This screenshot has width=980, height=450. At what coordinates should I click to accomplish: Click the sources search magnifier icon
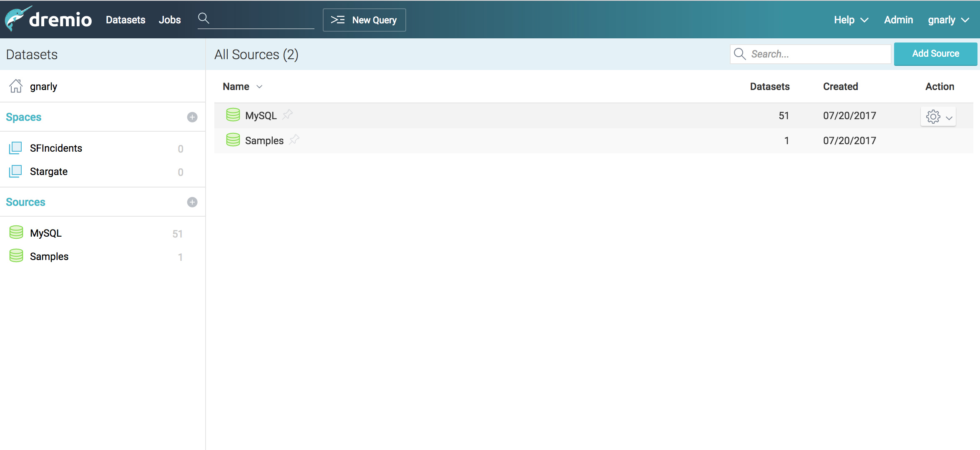pyautogui.click(x=740, y=54)
